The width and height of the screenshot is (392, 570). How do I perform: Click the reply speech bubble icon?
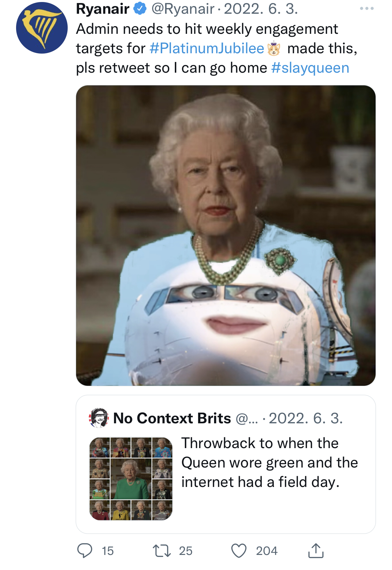pos(85,551)
